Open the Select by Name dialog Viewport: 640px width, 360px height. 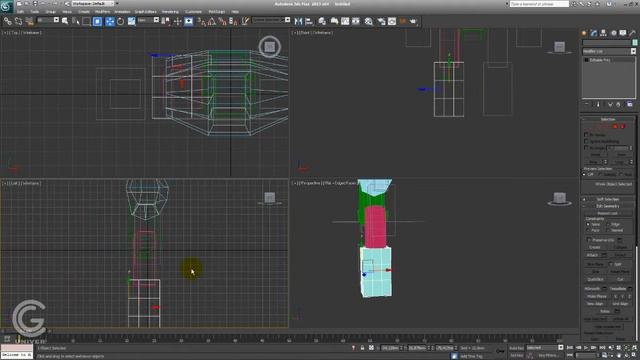coord(76,21)
